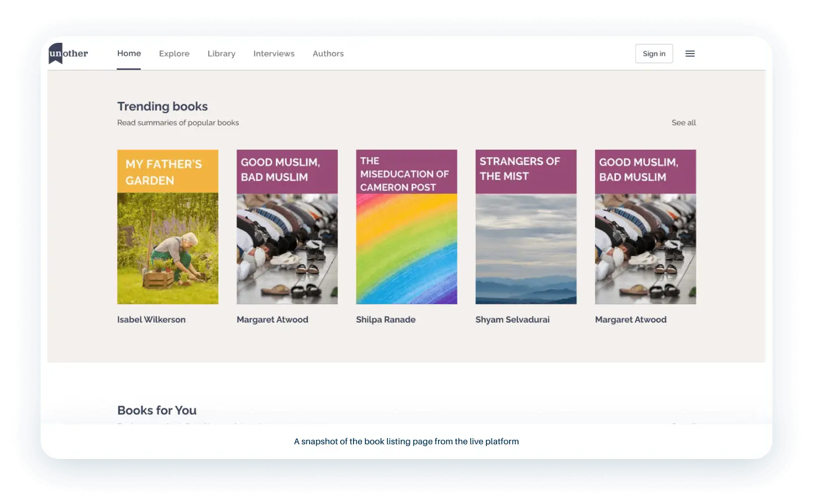The height and width of the screenshot is (504, 813).
Task: Click Margaret Atwood name next to Isabel Wilkerson
Action: [273, 319]
